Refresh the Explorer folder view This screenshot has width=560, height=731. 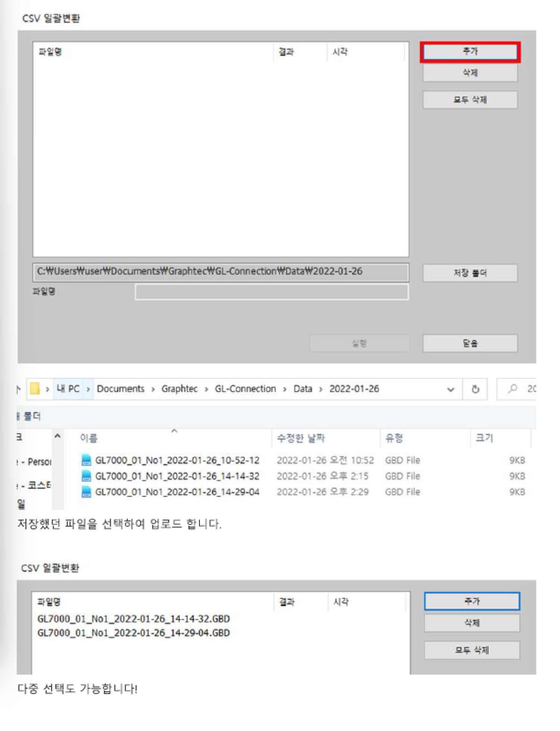coord(475,389)
